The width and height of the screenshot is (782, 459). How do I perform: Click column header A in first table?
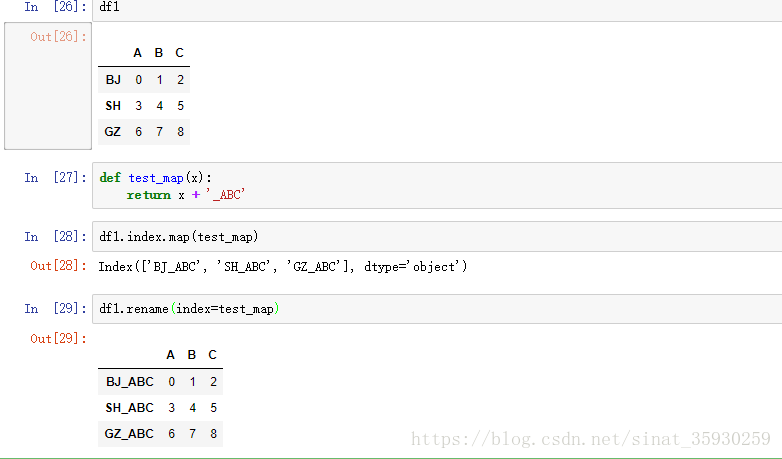pos(138,53)
